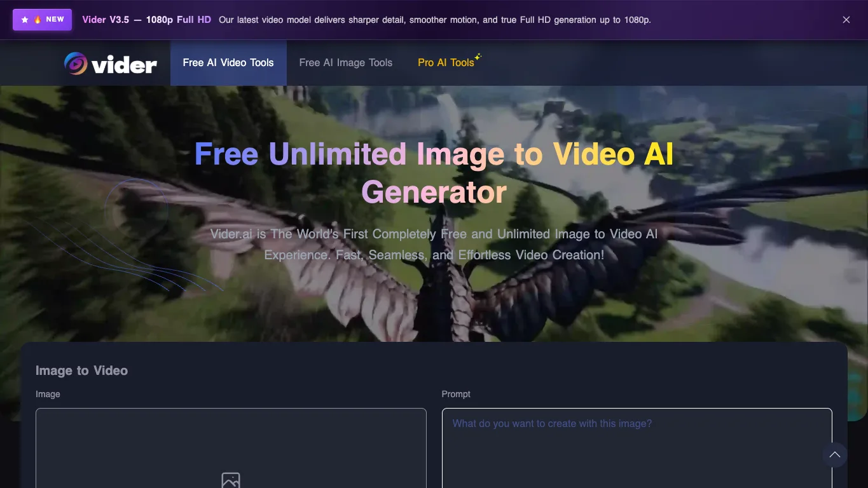Click the "Prompt" field label

(456, 394)
